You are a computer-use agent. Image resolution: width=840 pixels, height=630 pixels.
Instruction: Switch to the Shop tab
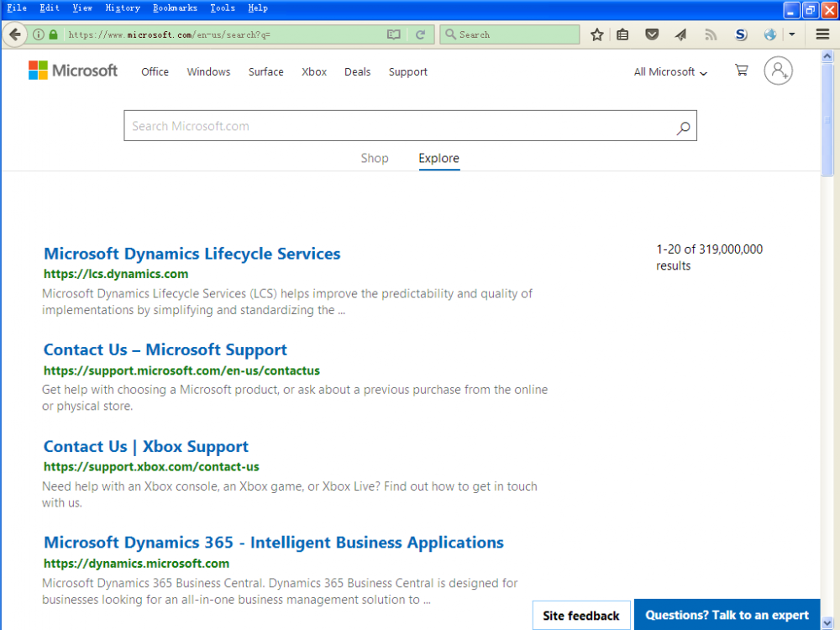(x=375, y=158)
